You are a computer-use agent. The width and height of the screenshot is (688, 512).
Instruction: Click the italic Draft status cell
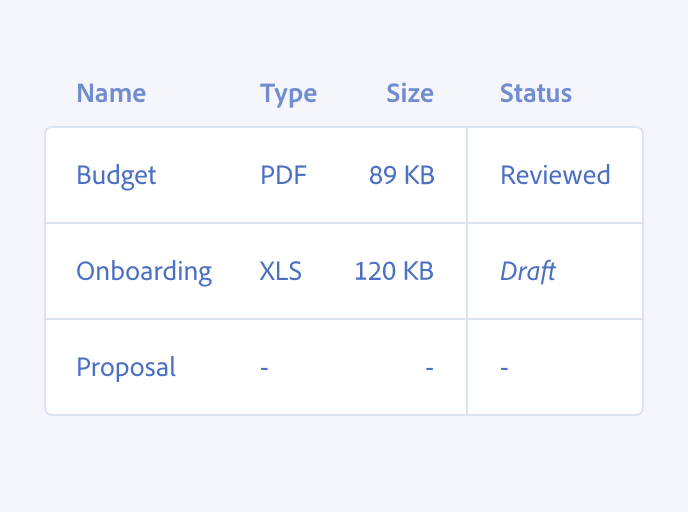(528, 272)
